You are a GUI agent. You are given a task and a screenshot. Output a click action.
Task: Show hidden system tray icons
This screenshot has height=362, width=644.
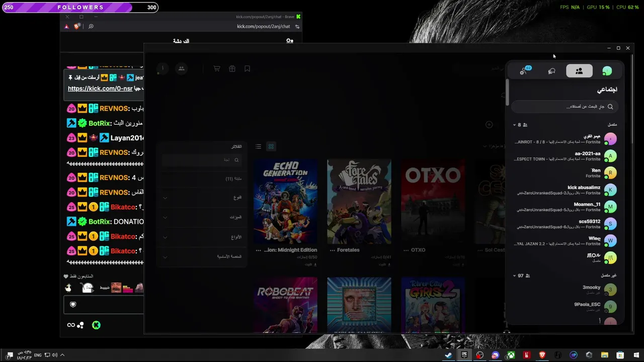tap(62, 355)
